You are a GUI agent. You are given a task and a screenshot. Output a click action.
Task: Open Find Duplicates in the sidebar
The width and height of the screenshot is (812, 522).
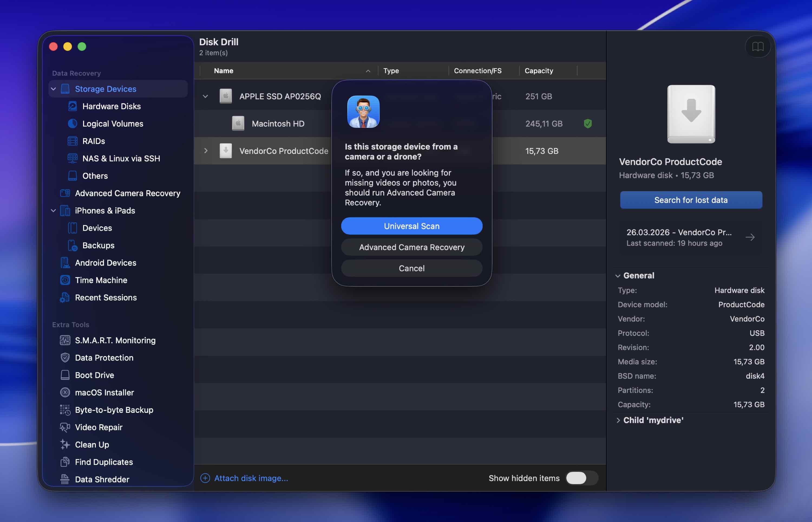coord(104,462)
